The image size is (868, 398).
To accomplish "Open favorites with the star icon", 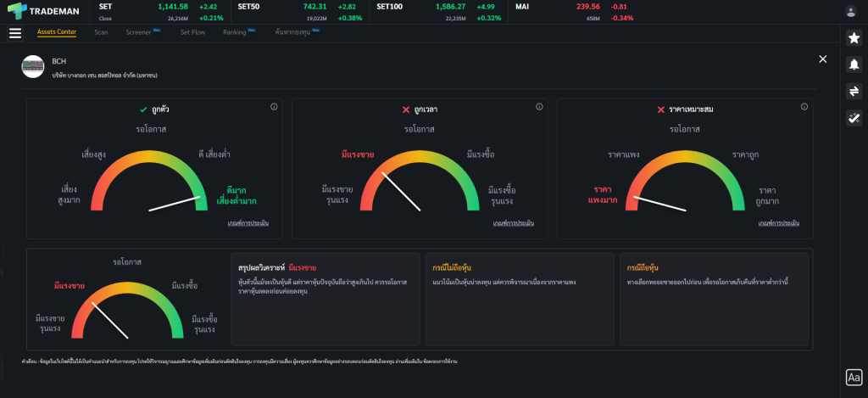I will tap(854, 37).
